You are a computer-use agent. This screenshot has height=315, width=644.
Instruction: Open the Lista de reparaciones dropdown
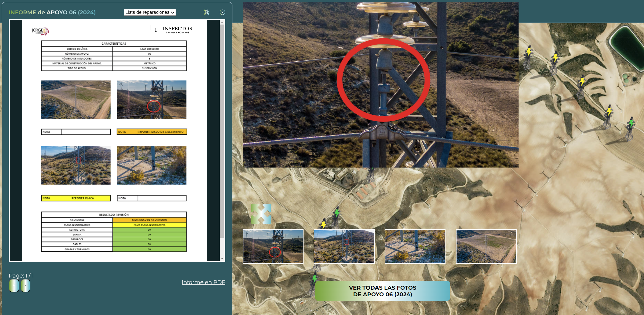click(150, 12)
